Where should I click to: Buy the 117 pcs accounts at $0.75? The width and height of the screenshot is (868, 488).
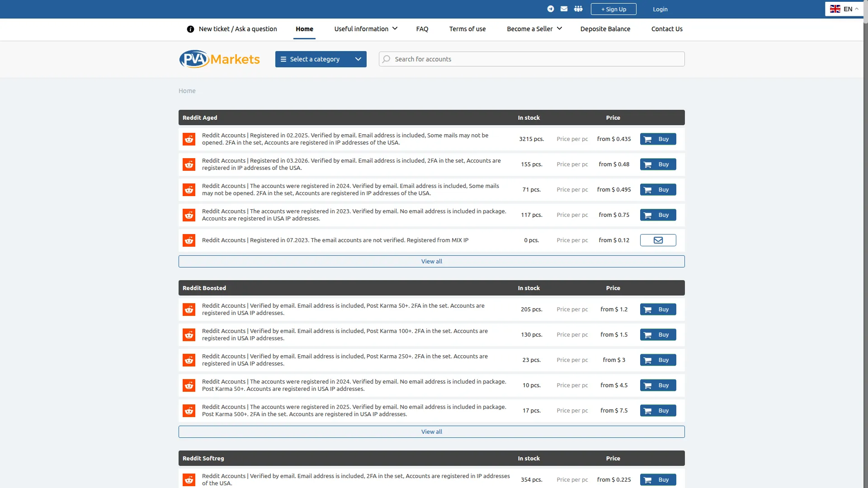pos(658,215)
